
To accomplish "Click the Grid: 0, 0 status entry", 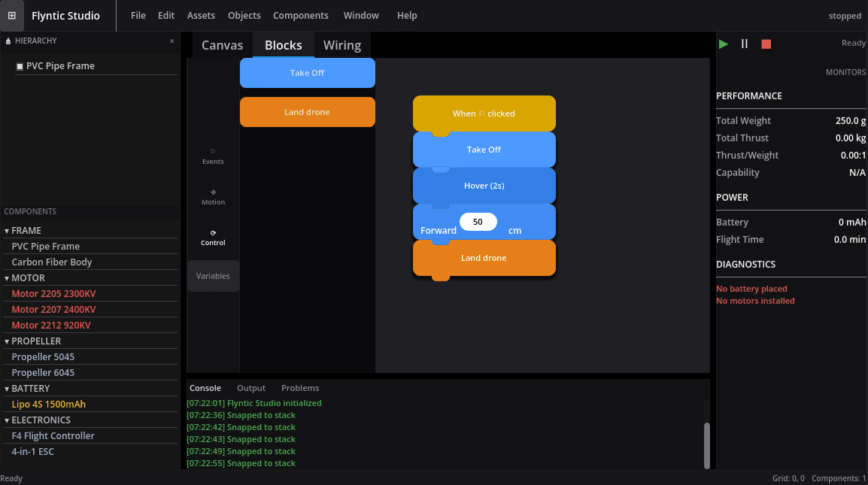I will [788, 478].
